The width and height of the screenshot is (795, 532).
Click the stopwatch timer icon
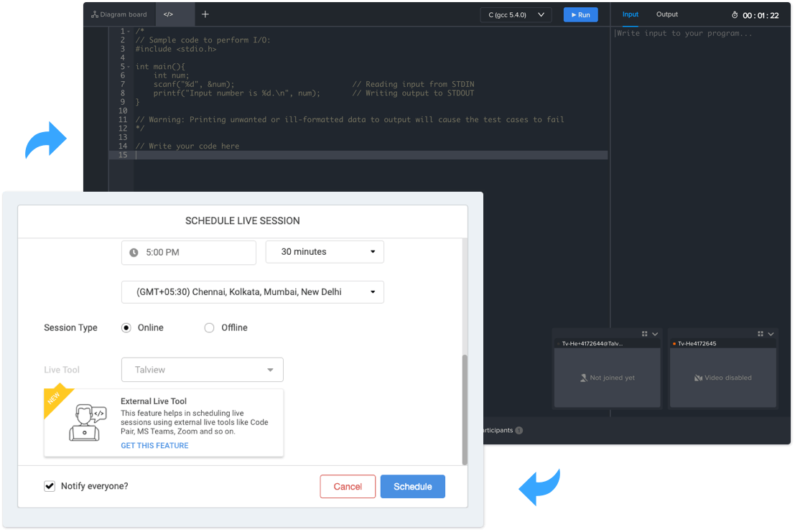click(x=734, y=15)
